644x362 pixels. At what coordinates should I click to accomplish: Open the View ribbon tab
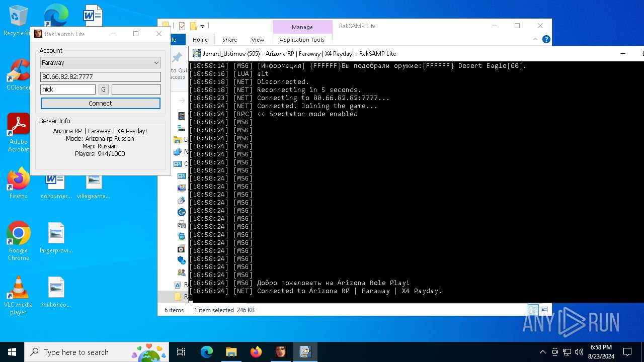point(258,40)
